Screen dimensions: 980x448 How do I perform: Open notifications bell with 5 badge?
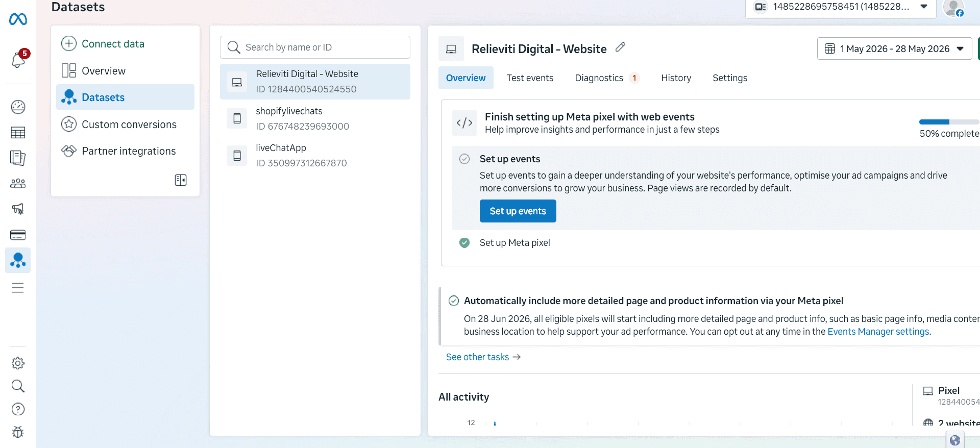pyautogui.click(x=18, y=59)
